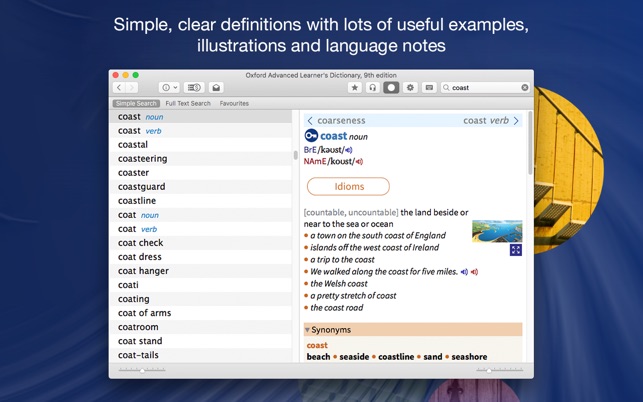
Task: Select 'coasteering' in the word list
Action: (x=201, y=159)
